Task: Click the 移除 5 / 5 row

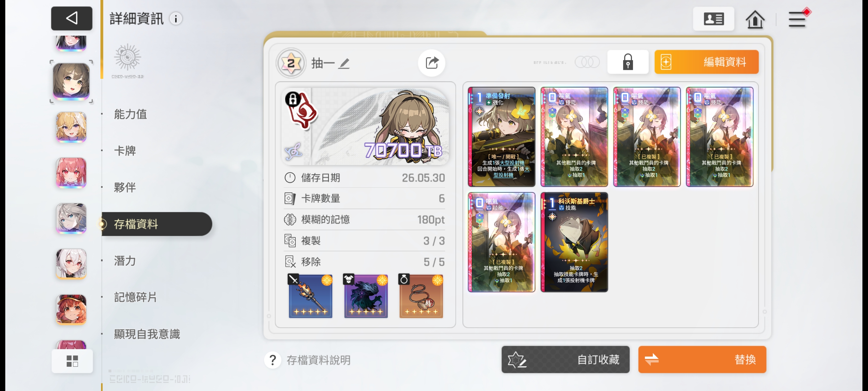Action: click(x=365, y=262)
